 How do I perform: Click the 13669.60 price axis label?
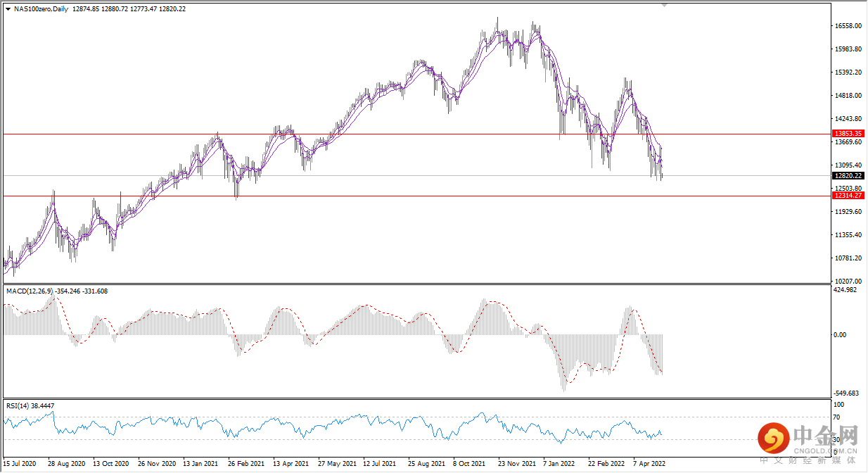click(848, 142)
